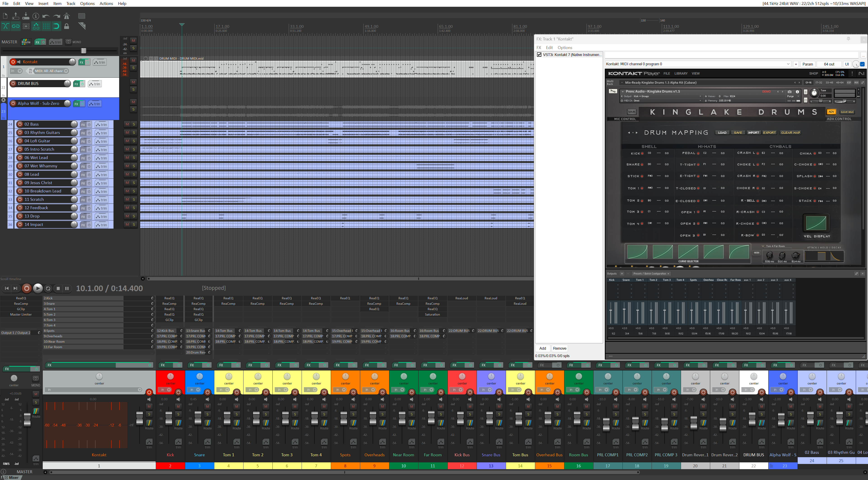The width and height of the screenshot is (868, 480).
Task: Open the File menu
Action: point(5,3)
